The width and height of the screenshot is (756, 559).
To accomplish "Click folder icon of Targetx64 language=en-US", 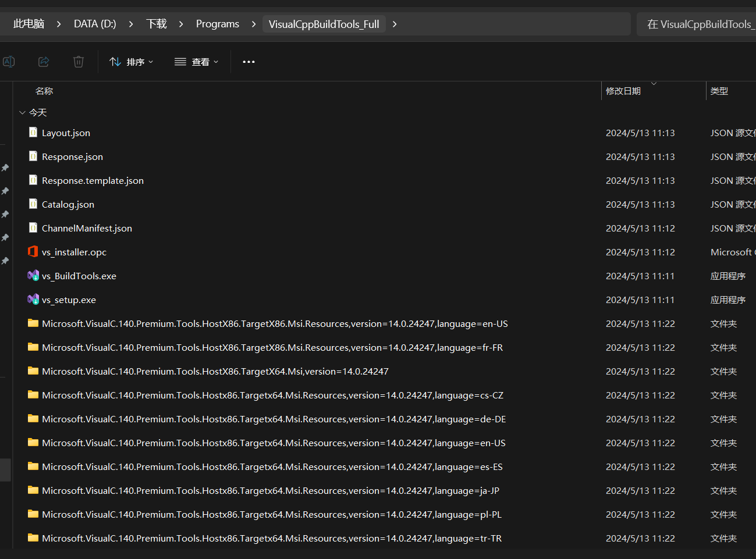I will 33,443.
